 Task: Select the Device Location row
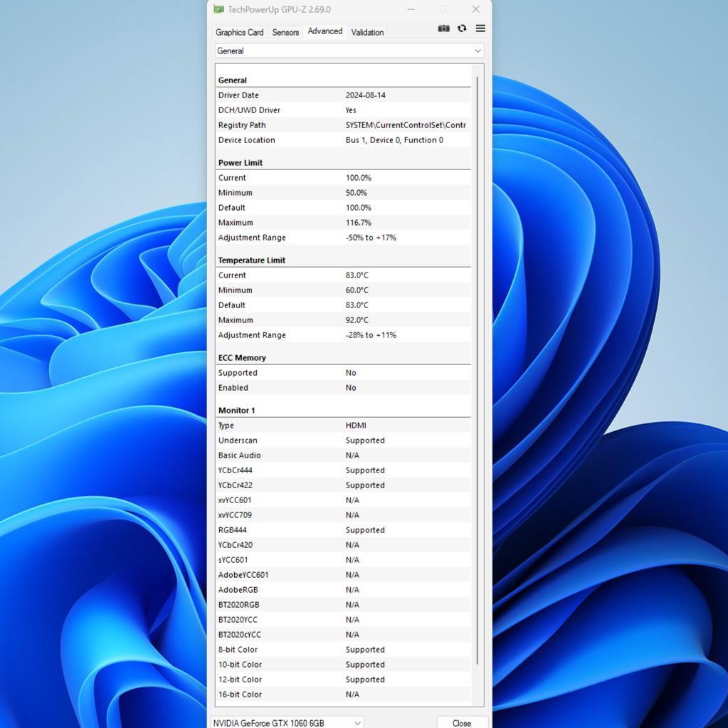344,139
